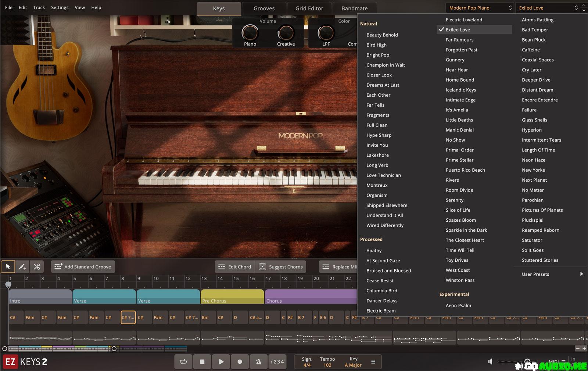Viewport: 588px width, 371px height.
Task: Switch to the Grid Editor tab
Action: [309, 8]
